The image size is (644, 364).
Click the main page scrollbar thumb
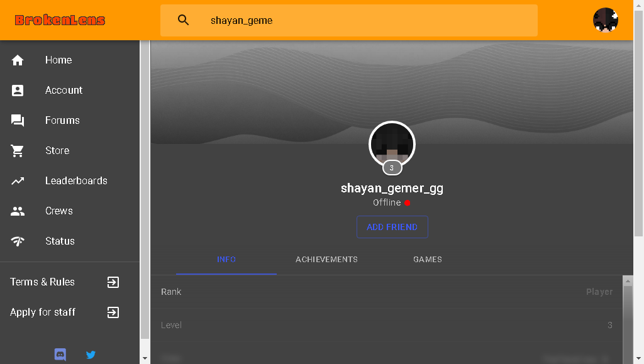click(638, 124)
